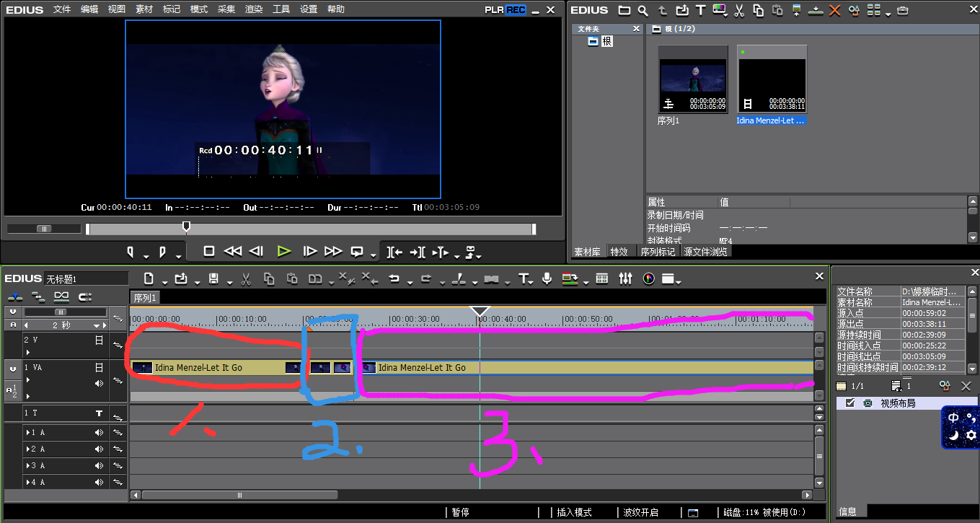This screenshot has height=523, width=980.
Task: Search clips with bin magnifier icon
Action: pos(643,10)
